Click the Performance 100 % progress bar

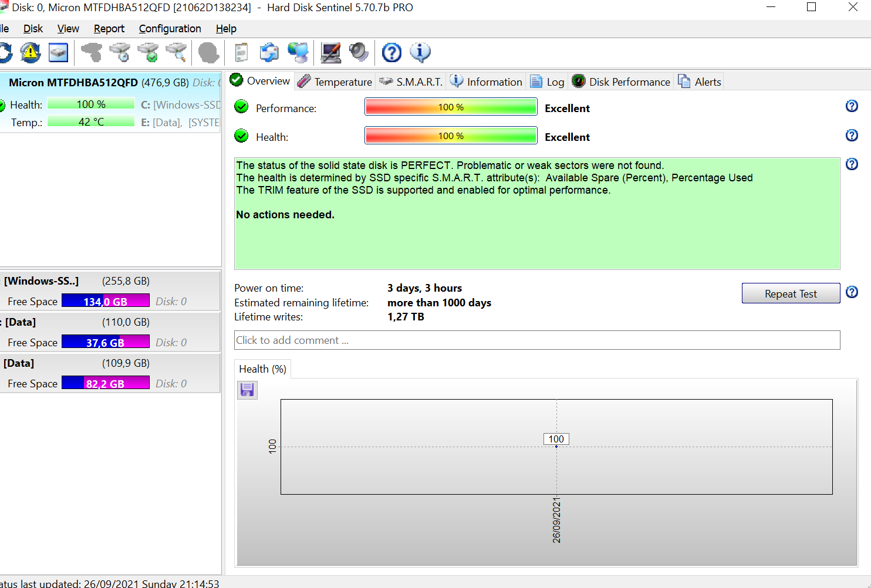click(x=451, y=107)
